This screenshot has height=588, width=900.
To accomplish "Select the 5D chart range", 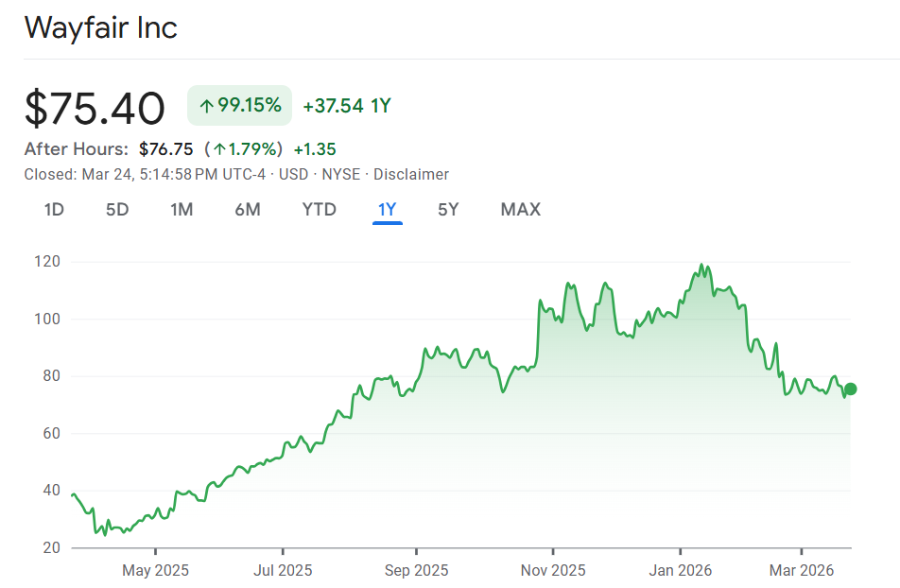I will [x=117, y=210].
